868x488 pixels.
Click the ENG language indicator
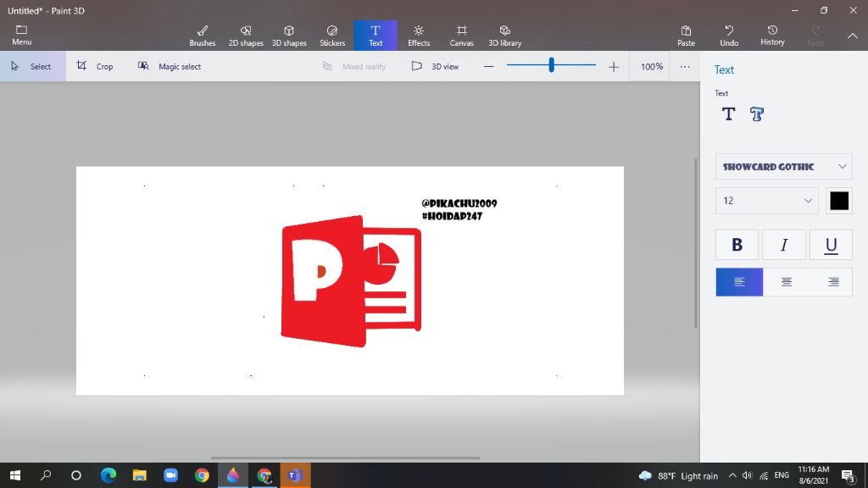point(782,475)
